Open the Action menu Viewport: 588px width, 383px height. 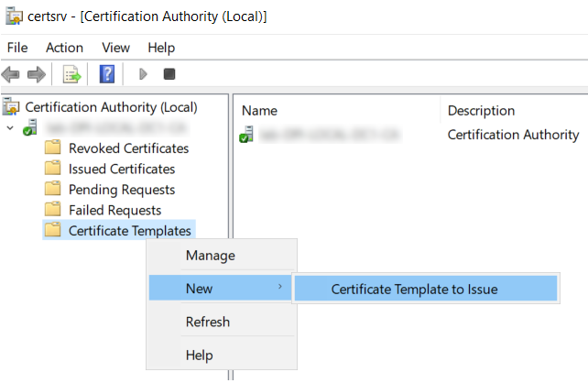pos(64,48)
